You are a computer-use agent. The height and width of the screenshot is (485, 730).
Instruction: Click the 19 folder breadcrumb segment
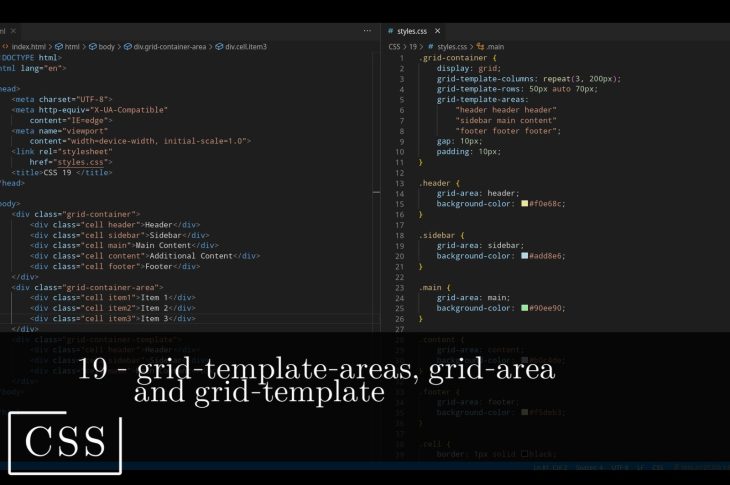pyautogui.click(x=413, y=46)
